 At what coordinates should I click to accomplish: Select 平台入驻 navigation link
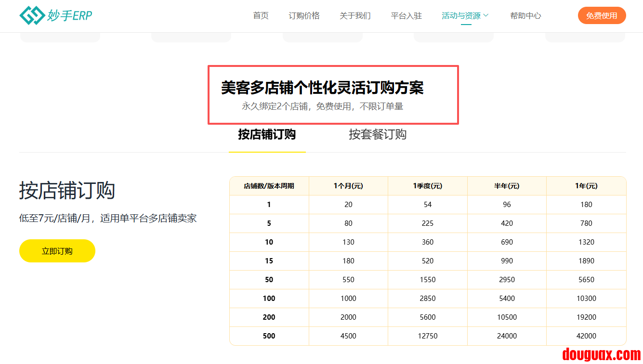click(x=406, y=16)
